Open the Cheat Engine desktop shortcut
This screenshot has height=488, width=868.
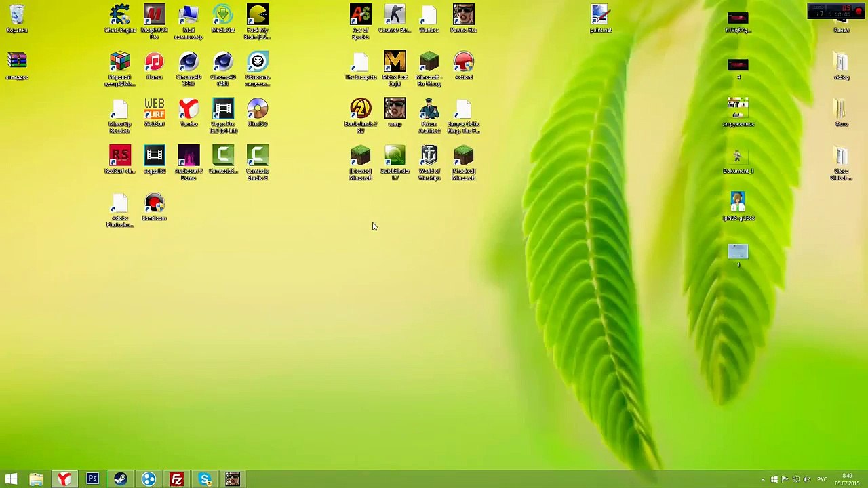point(120,16)
